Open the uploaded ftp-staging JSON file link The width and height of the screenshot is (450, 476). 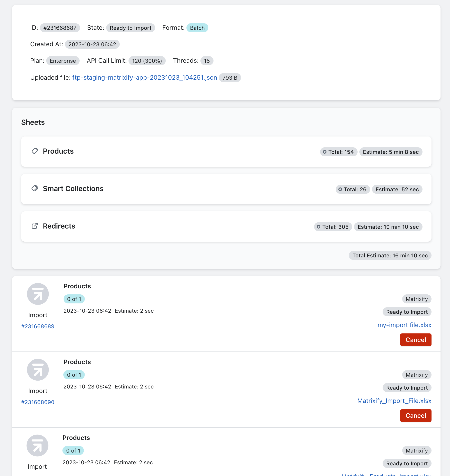(x=145, y=78)
